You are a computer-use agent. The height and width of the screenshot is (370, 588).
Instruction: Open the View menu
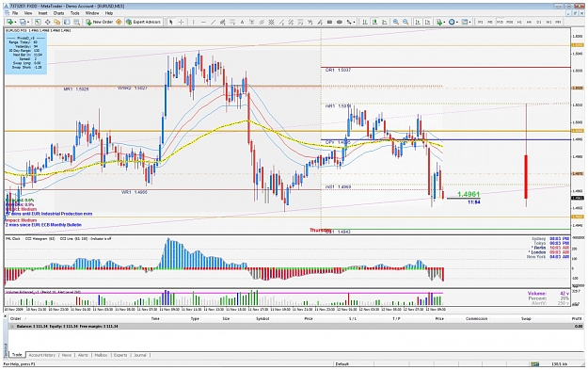28,13
